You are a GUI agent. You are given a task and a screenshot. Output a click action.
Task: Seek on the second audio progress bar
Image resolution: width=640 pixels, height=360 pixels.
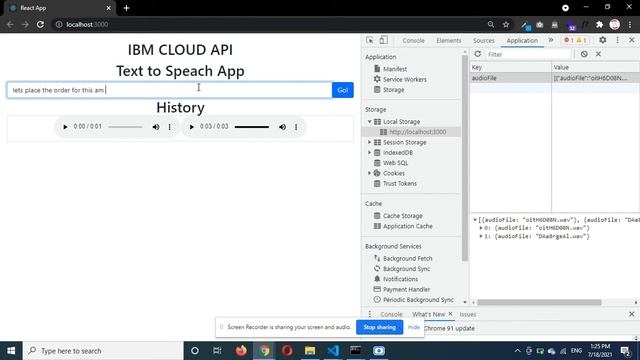click(x=252, y=127)
